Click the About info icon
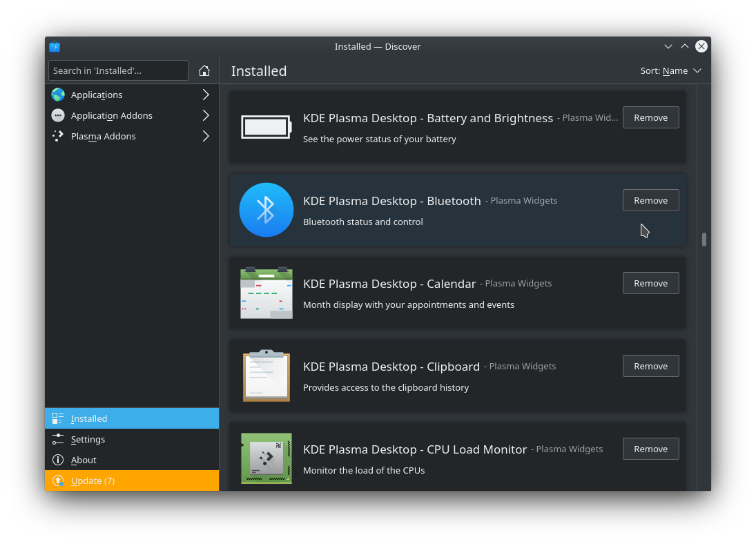 [58, 460]
